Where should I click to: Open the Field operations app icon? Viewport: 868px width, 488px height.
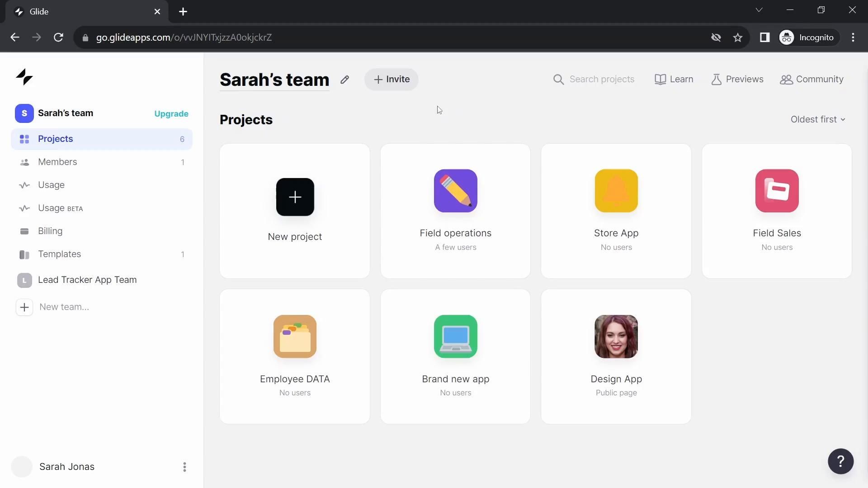point(455,191)
